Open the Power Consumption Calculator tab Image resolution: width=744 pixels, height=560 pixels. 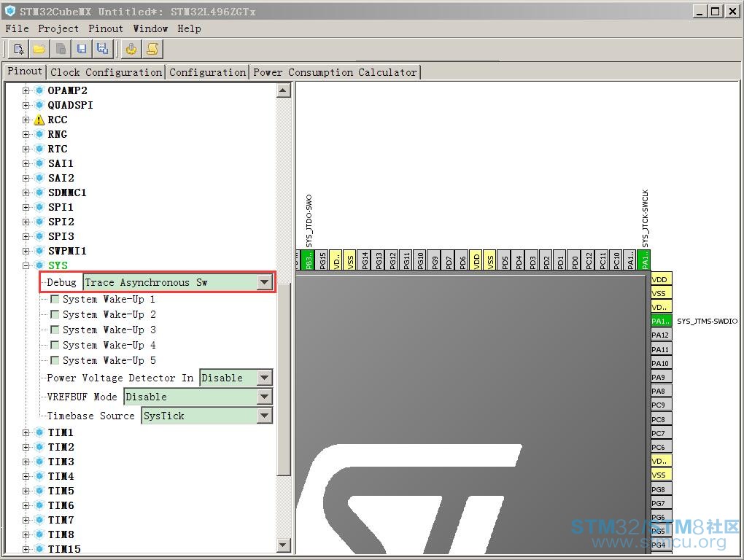[x=335, y=72]
